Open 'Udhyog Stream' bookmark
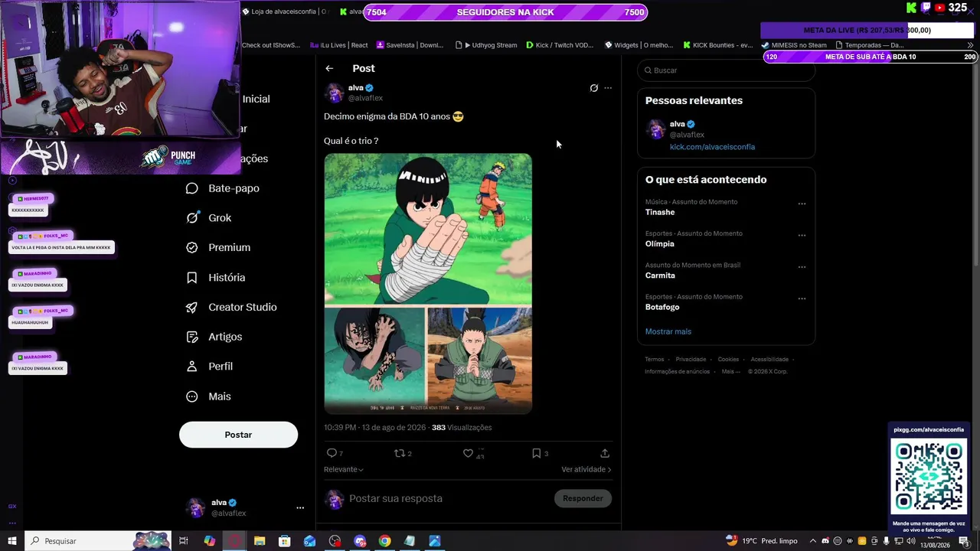This screenshot has height=551, width=980. [x=486, y=45]
